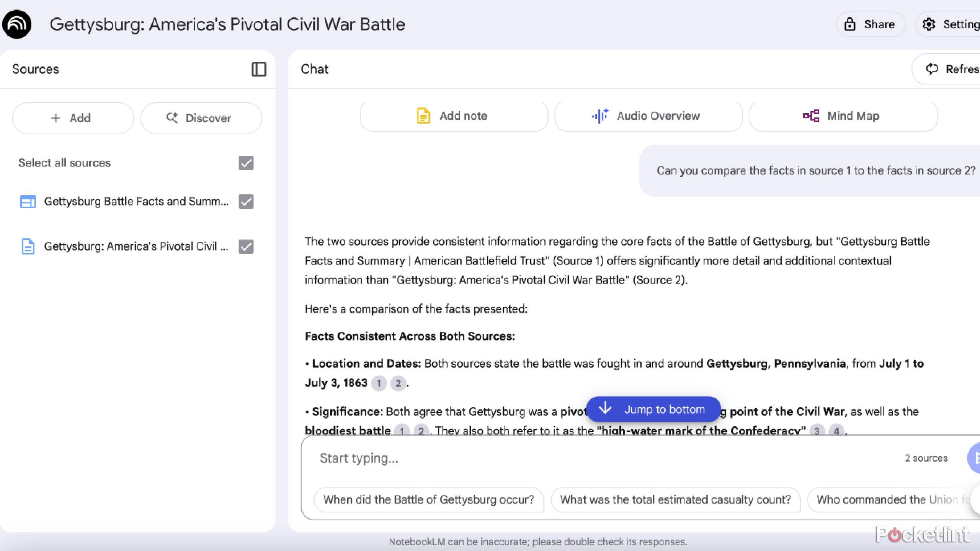Viewport: 980px width, 551px height.
Task: Click the Chat panel heading
Action: pos(314,69)
